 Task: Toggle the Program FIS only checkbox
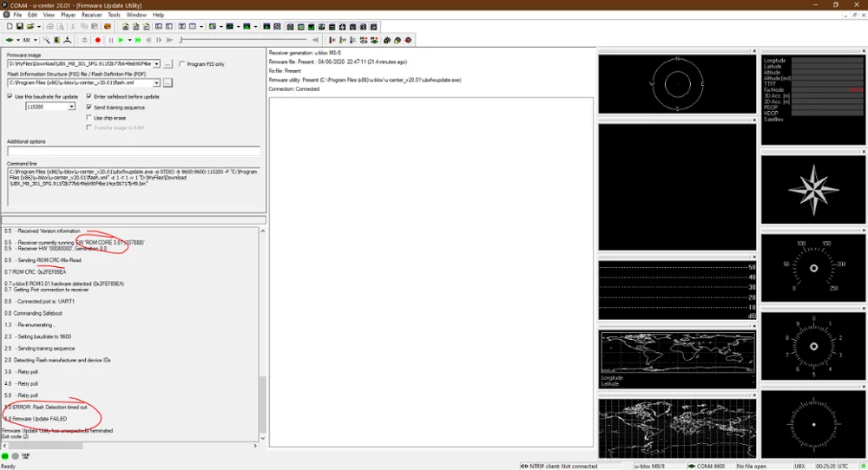pos(182,63)
